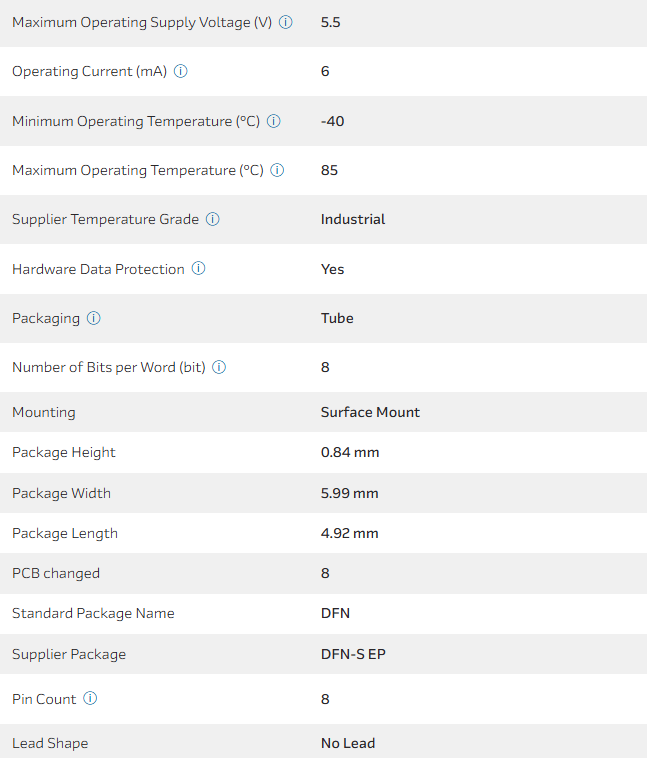
Task: Click the Package Length 4.92 mm value
Action: point(350,533)
